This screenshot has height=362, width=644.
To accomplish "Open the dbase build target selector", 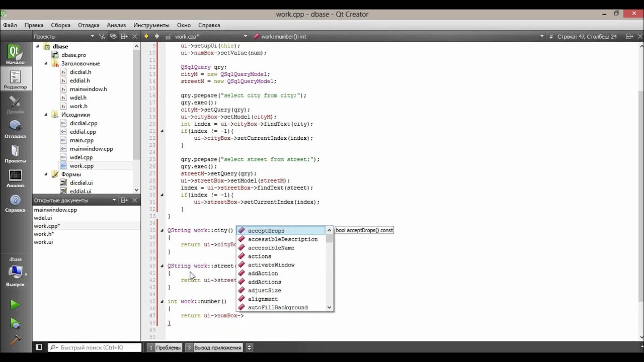I will pyautogui.click(x=15, y=273).
